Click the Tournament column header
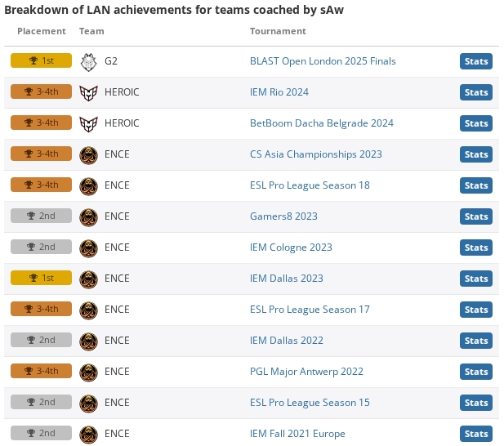The height and width of the screenshot is (446, 504). coord(278,31)
